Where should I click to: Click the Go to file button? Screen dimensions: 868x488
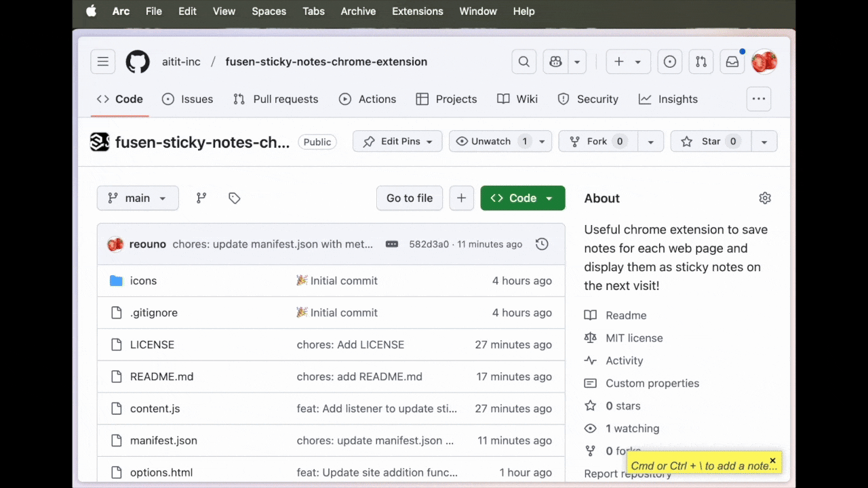pyautogui.click(x=409, y=198)
